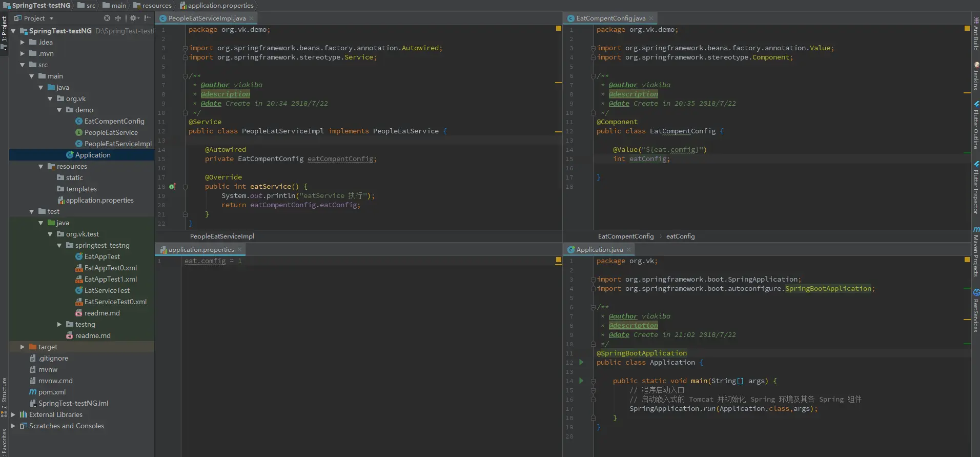Collapse the demo package node
Image resolution: width=980 pixels, height=457 pixels.
tap(59, 110)
